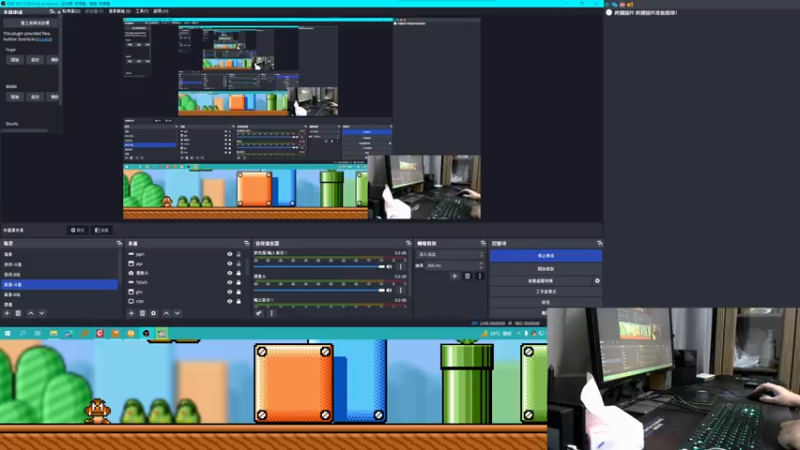Adjust second mixer channel volume slider
The image size is (800, 450).
pyautogui.click(x=319, y=290)
